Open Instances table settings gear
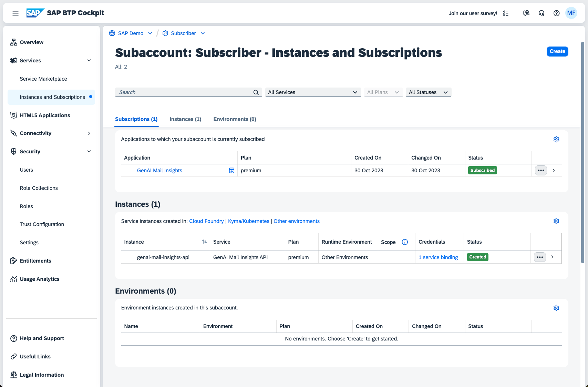This screenshot has width=588, height=387. [x=556, y=221]
